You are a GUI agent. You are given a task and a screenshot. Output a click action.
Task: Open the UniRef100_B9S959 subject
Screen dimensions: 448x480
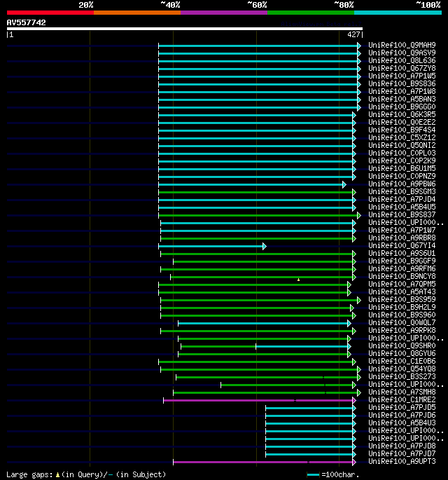(402, 299)
